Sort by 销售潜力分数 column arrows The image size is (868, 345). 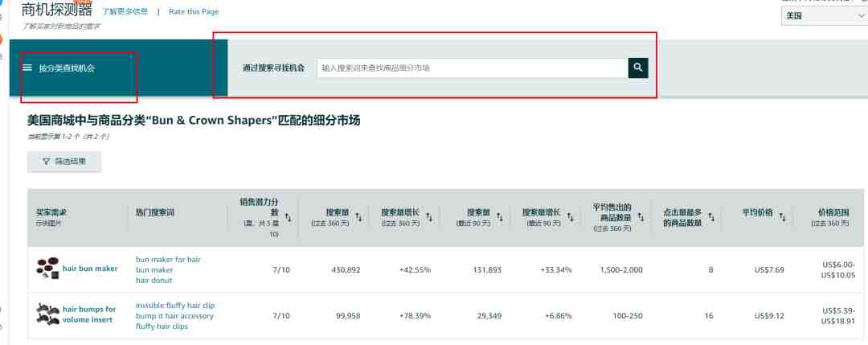click(289, 217)
